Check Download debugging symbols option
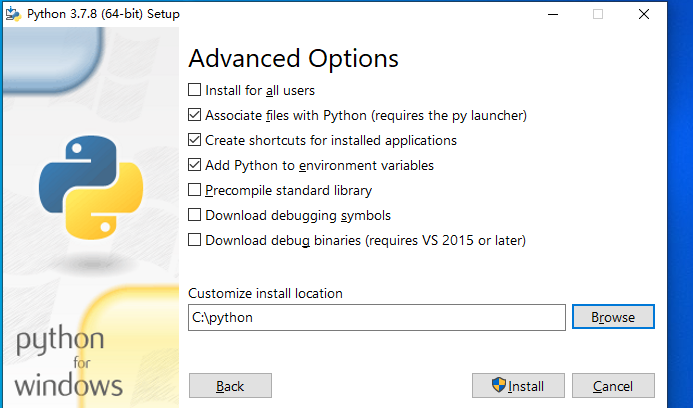The height and width of the screenshot is (408, 693). tap(194, 215)
